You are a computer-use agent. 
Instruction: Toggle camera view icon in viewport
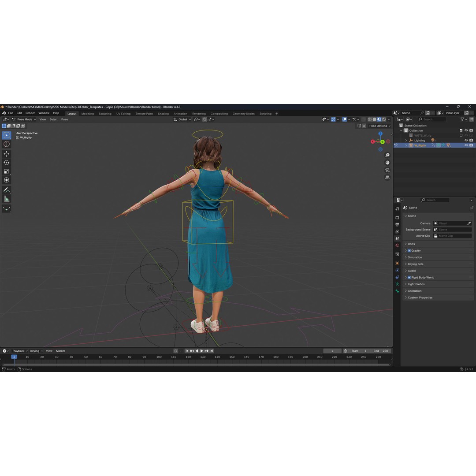(387, 170)
